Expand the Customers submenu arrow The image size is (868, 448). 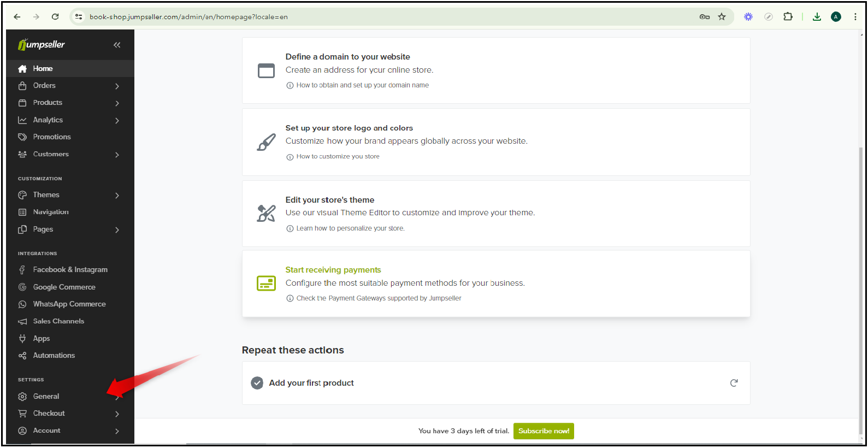tap(117, 155)
